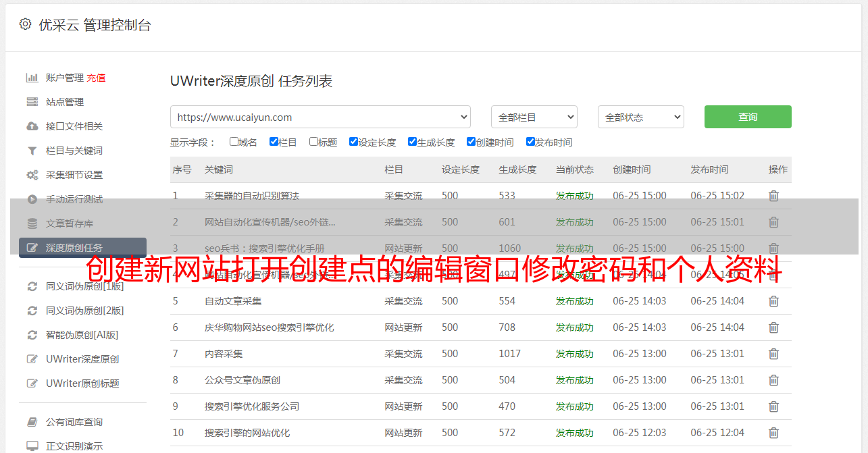Click the 生成长度 column header
This screenshot has height=453, width=868.
[517, 169]
